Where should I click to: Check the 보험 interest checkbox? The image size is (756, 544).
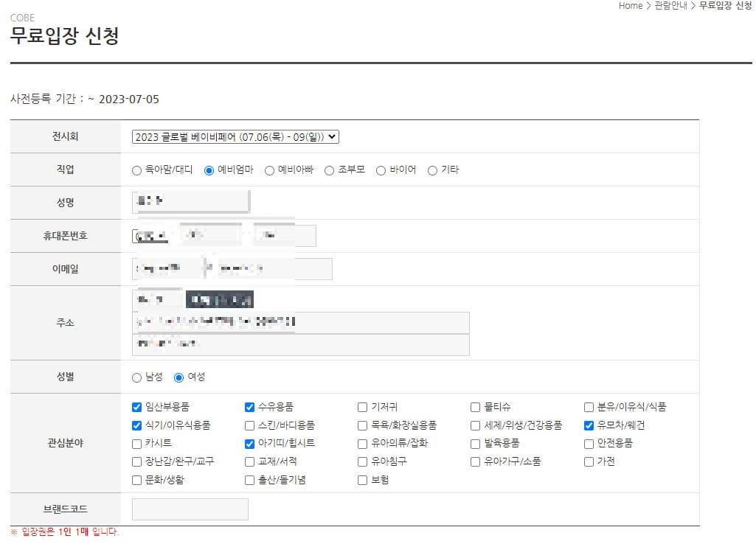(361, 480)
